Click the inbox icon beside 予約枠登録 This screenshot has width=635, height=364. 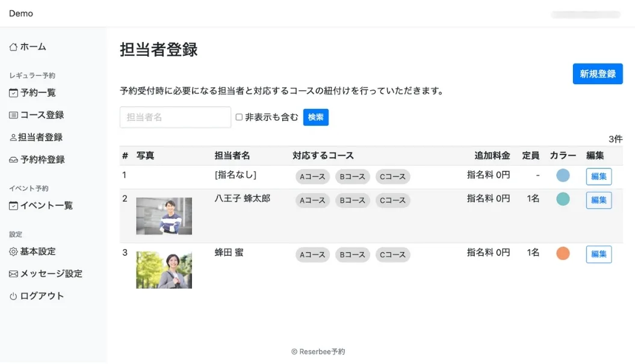[x=13, y=160]
